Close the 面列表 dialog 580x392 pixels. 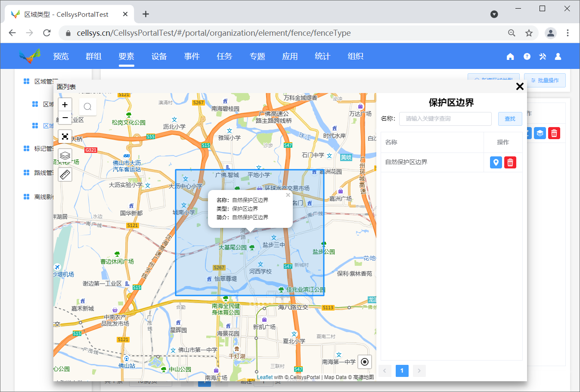(x=520, y=86)
